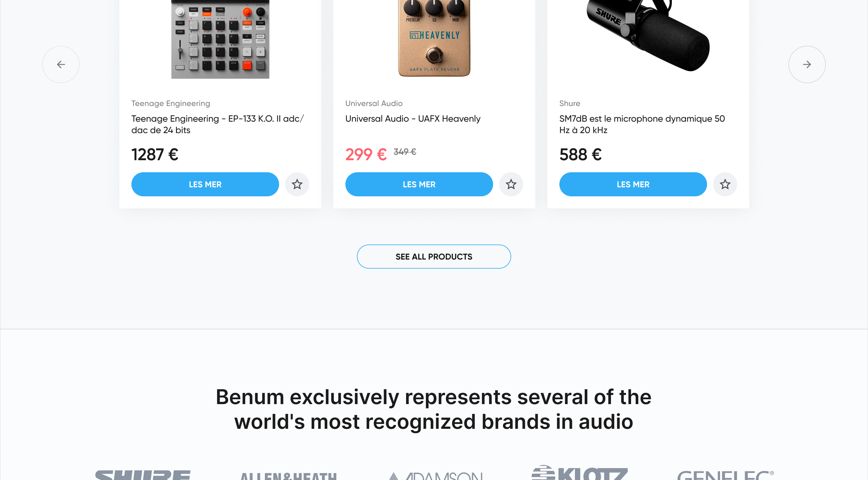Click the Shure brand logo
This screenshot has height=480, width=868.
[143, 474]
